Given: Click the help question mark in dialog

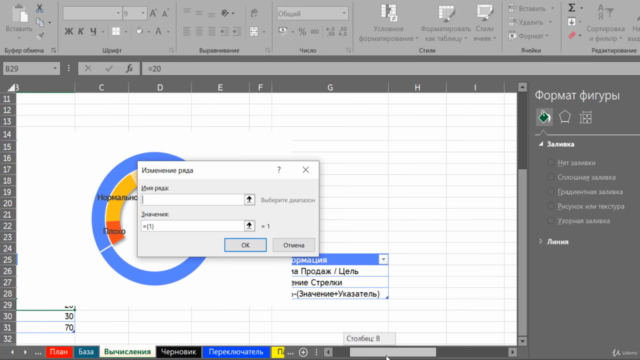Looking at the screenshot, I should click(279, 170).
